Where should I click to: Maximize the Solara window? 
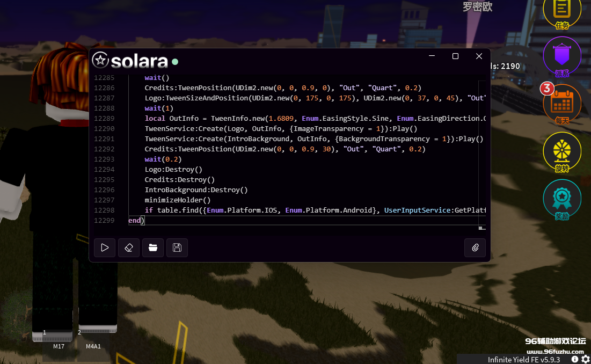click(x=455, y=56)
